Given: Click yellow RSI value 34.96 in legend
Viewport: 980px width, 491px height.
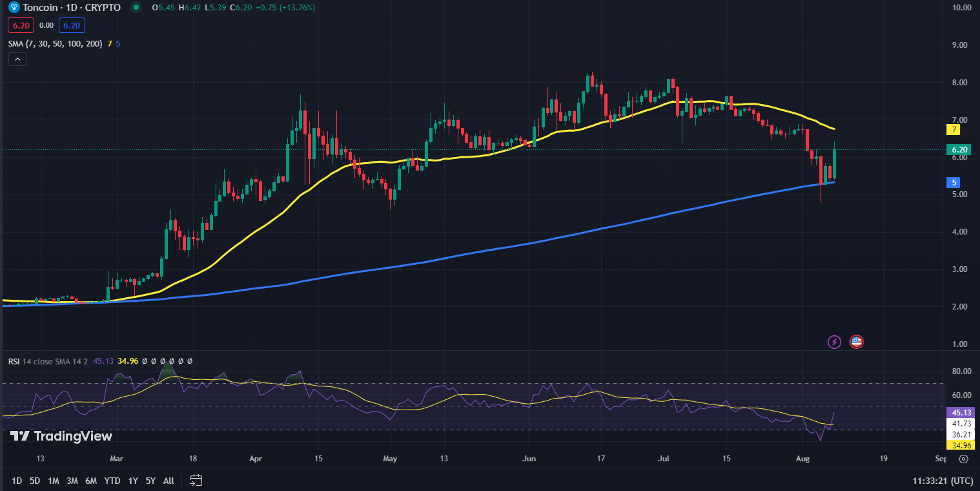Looking at the screenshot, I should 129,361.
